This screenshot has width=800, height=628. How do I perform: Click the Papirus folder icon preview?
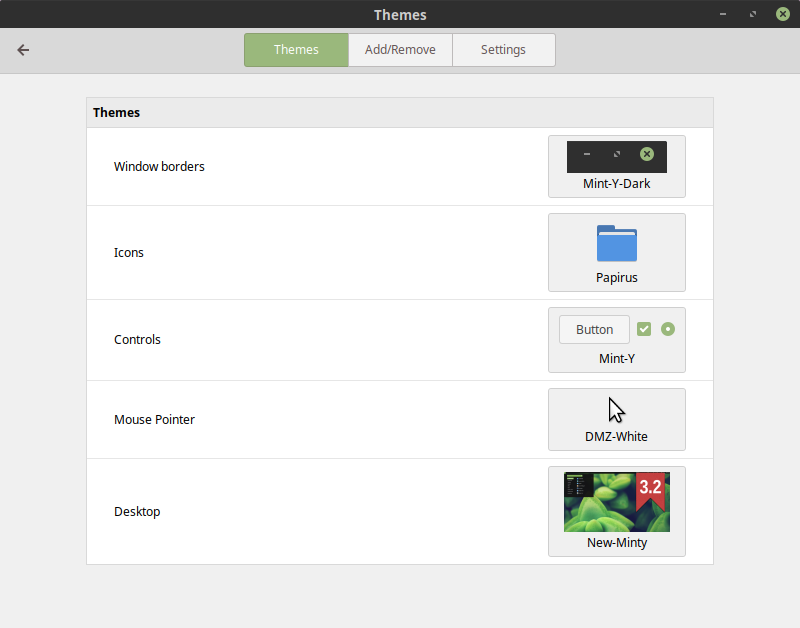click(617, 243)
